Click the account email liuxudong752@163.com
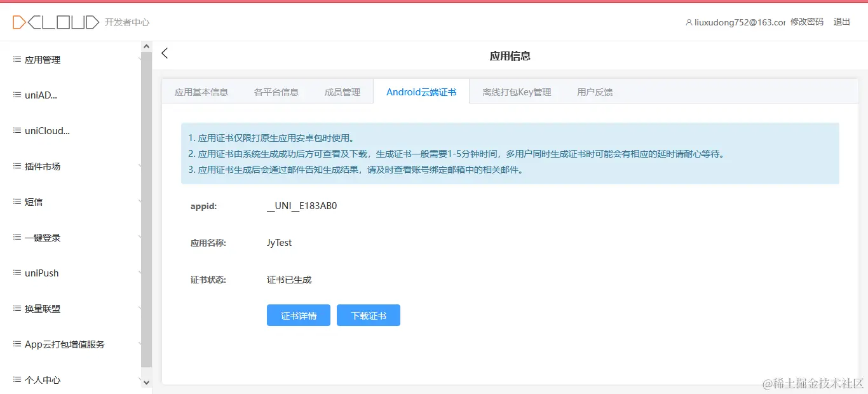Image resolution: width=868 pixels, height=394 pixels. (740, 22)
